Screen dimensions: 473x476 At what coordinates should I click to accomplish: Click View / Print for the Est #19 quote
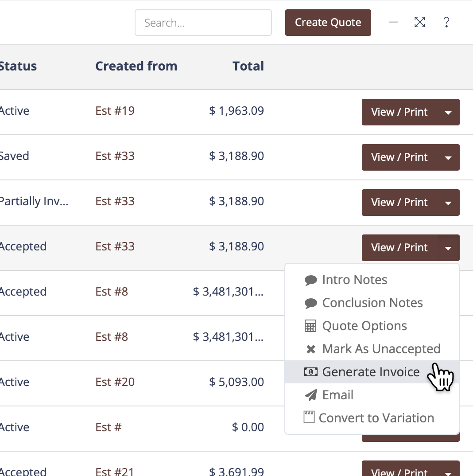399,112
